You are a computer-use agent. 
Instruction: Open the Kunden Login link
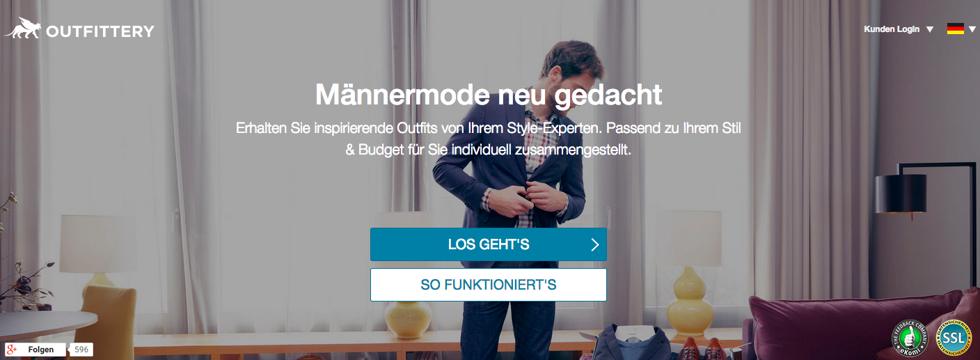[x=892, y=29]
